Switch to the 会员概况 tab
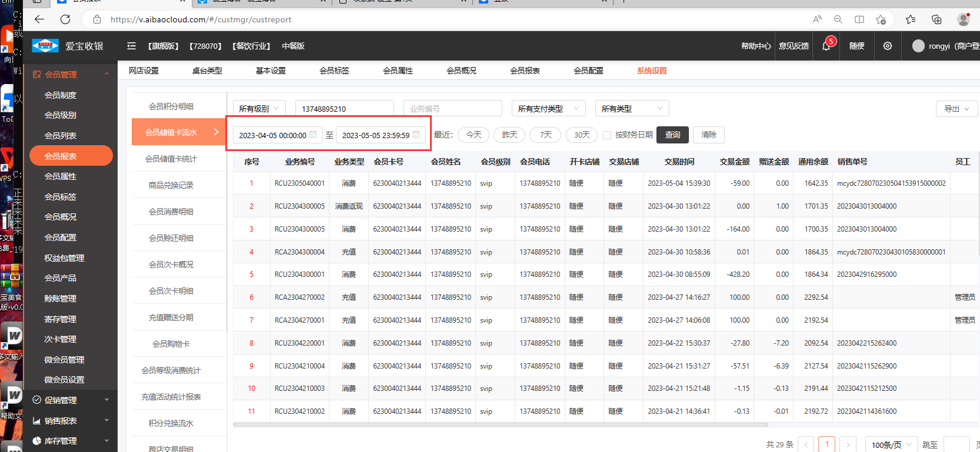Image resolution: width=980 pixels, height=452 pixels. click(461, 71)
